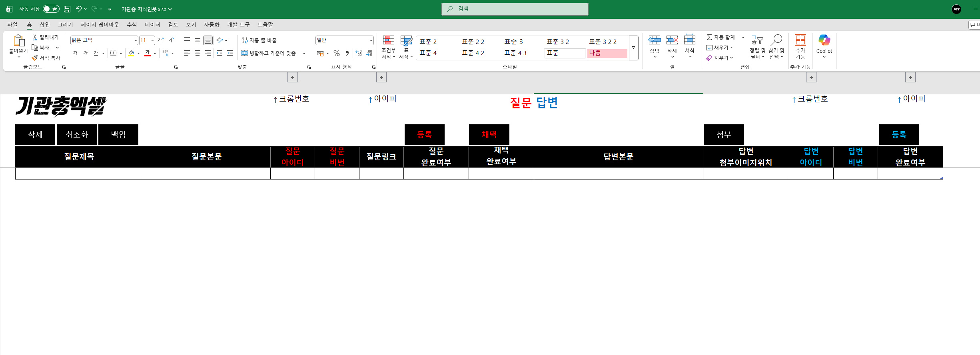Switch to the 삽입 tab
The height and width of the screenshot is (355, 980).
pos(45,25)
